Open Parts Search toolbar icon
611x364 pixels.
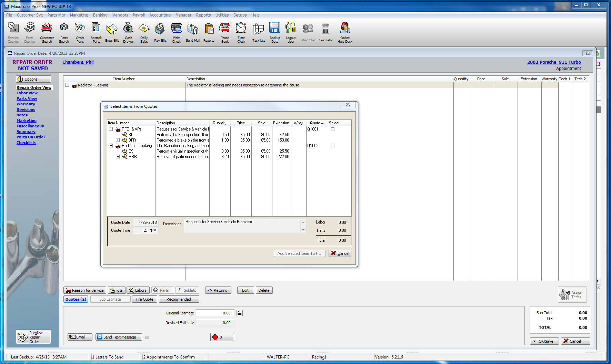click(x=64, y=32)
